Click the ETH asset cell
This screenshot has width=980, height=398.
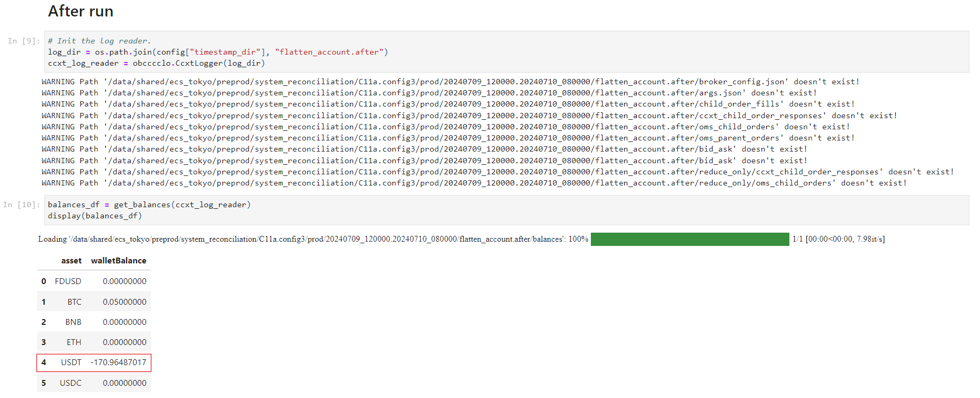pos(74,342)
